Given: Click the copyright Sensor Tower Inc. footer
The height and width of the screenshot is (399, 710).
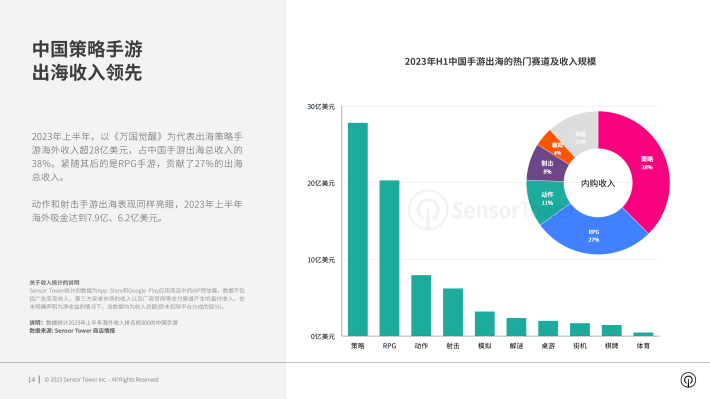Looking at the screenshot, I should tap(101, 380).
